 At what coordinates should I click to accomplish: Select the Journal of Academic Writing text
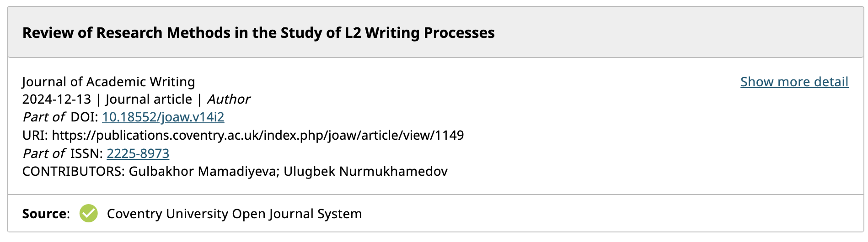coord(109,82)
